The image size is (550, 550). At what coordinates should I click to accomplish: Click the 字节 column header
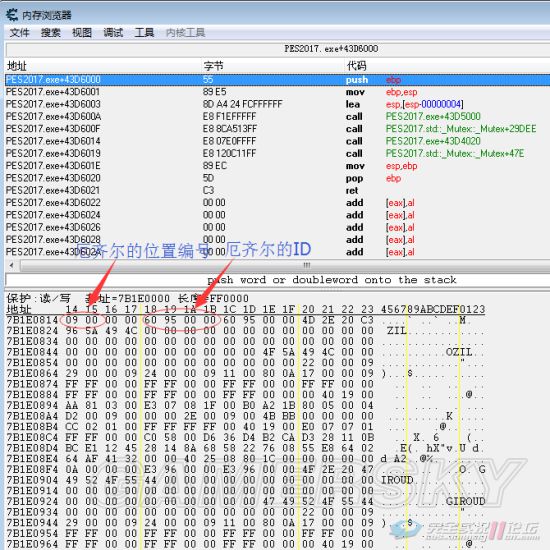coord(213,66)
